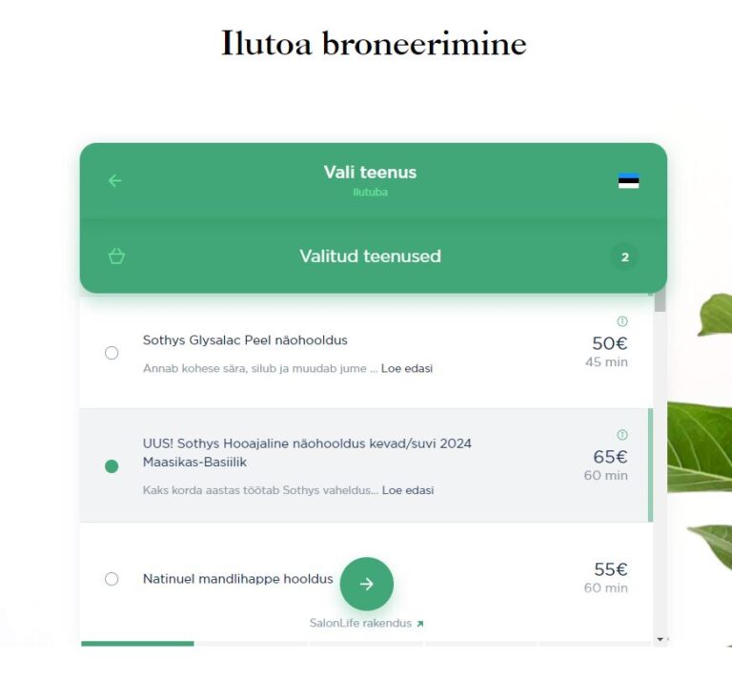Click the Ilutoa broneerimine page heading
This screenshot has width=732, height=700.
click(x=374, y=44)
